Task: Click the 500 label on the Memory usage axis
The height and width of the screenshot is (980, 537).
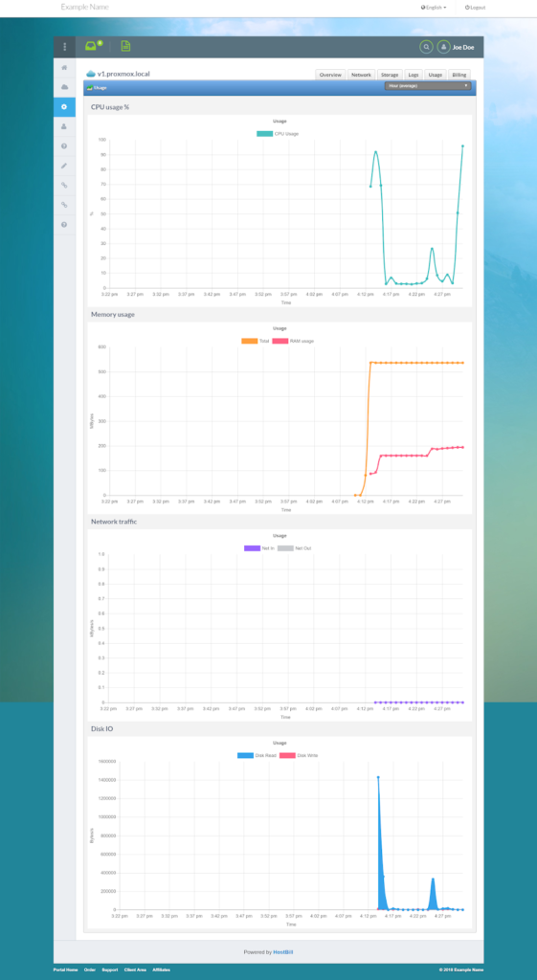Action: (102, 372)
